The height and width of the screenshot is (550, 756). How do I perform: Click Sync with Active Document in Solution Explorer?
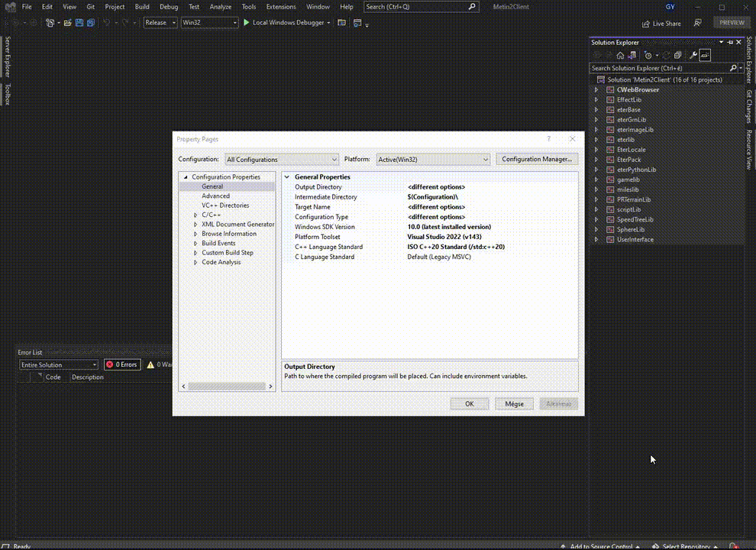point(631,55)
